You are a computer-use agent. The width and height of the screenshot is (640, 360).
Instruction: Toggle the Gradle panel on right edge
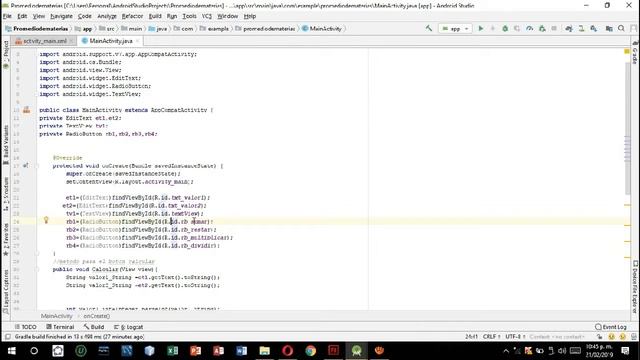pyautogui.click(x=635, y=52)
